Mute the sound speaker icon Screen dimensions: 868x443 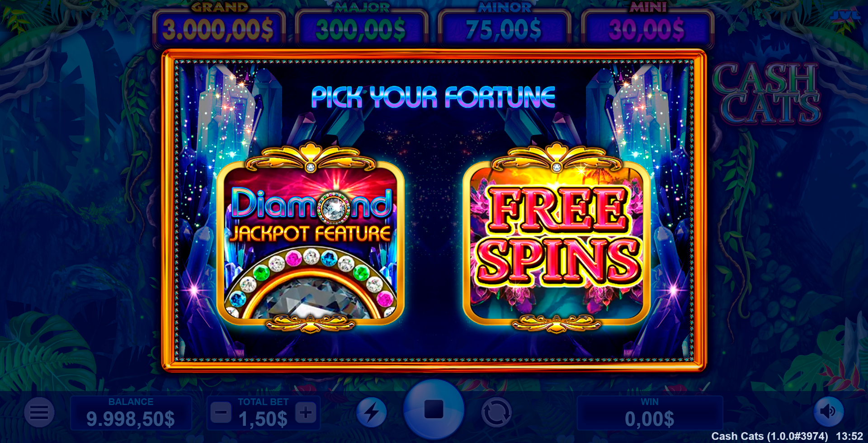(828, 412)
